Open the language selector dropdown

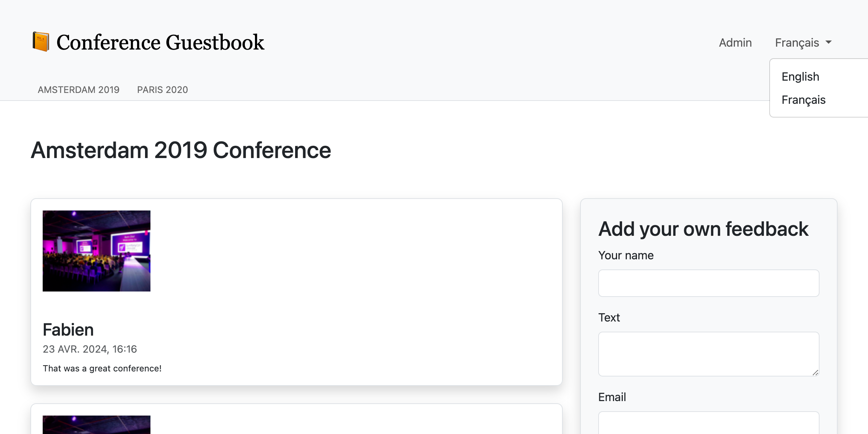click(797, 42)
